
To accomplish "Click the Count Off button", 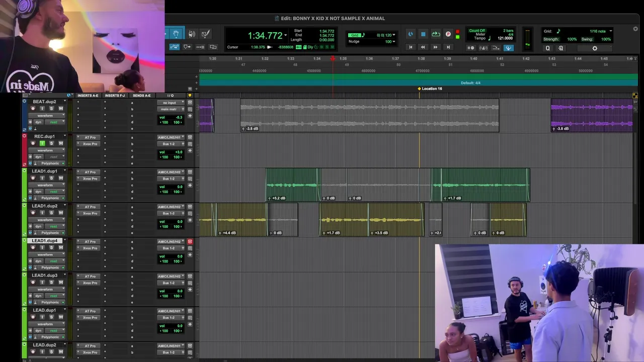I will 477,31.
